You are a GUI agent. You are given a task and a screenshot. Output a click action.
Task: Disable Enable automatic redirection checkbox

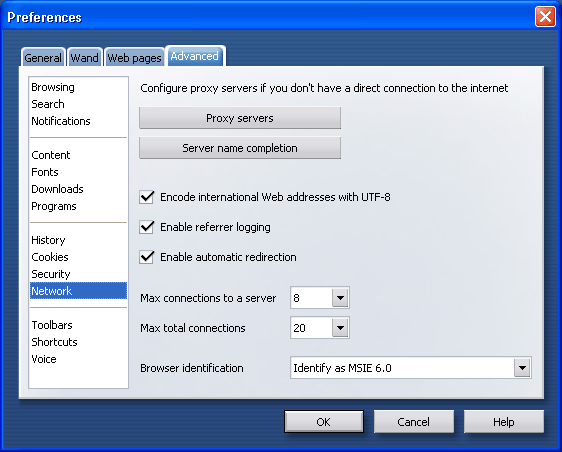tap(147, 257)
